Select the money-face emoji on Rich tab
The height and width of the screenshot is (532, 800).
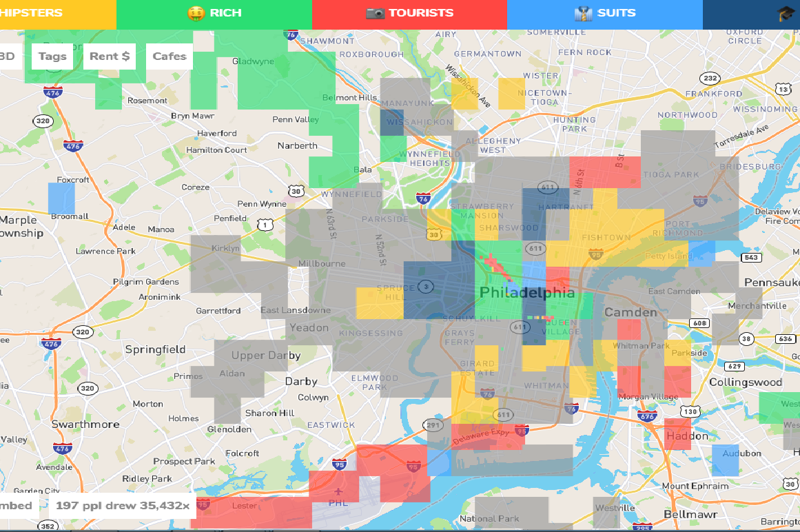click(x=196, y=13)
